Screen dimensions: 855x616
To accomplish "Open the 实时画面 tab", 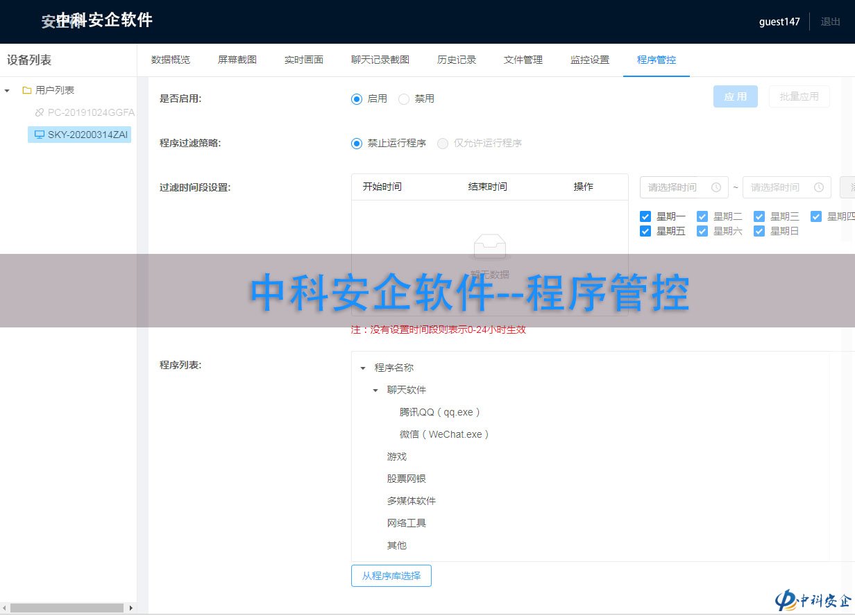I will [304, 60].
